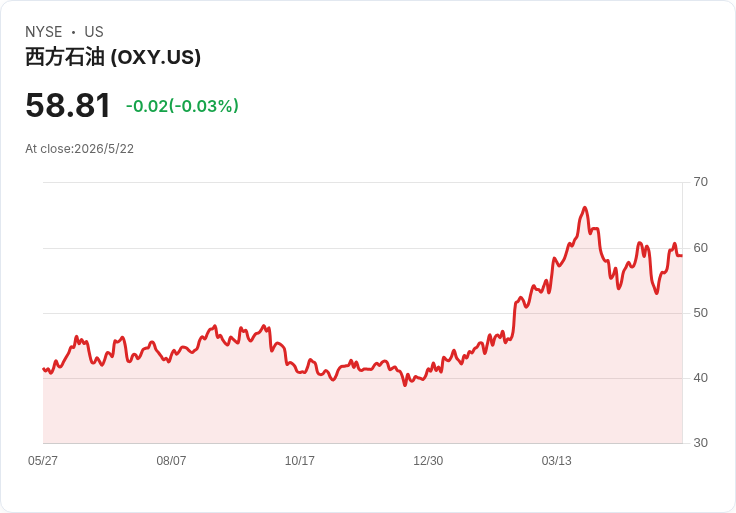Click the OXY.US stock title

tap(113, 57)
